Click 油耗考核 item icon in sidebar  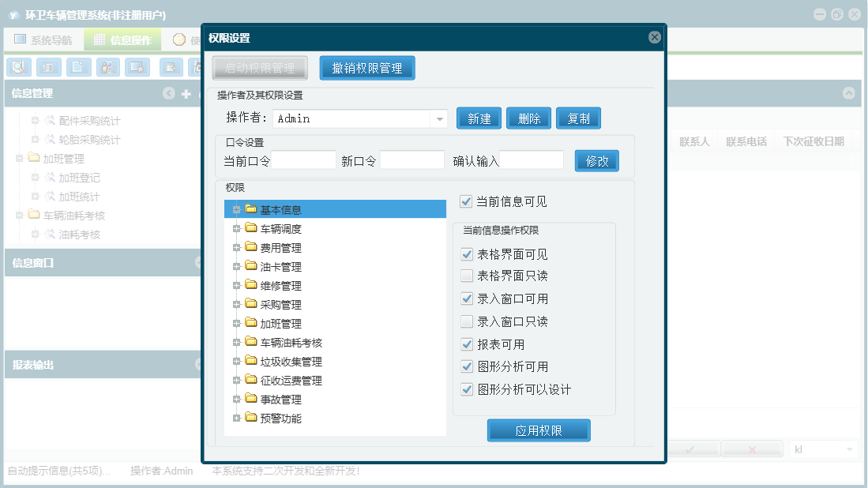pos(50,234)
